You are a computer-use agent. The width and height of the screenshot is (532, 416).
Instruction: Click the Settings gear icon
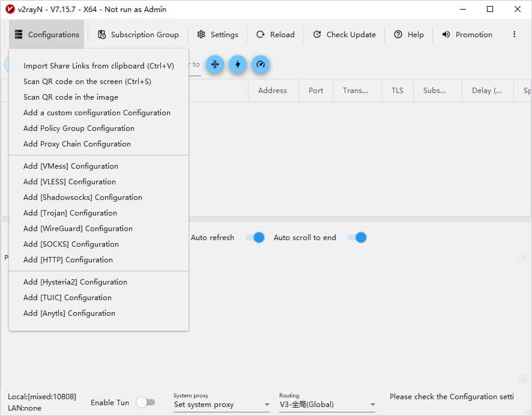coord(201,34)
